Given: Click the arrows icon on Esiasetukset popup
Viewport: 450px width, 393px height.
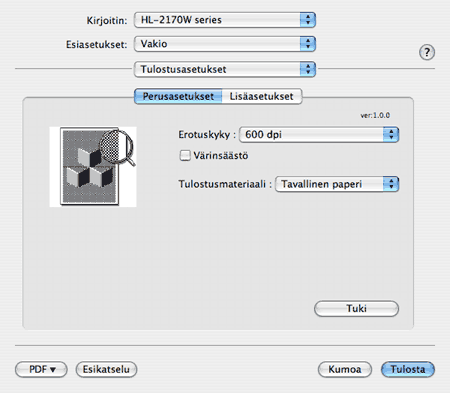Looking at the screenshot, I should tap(307, 44).
